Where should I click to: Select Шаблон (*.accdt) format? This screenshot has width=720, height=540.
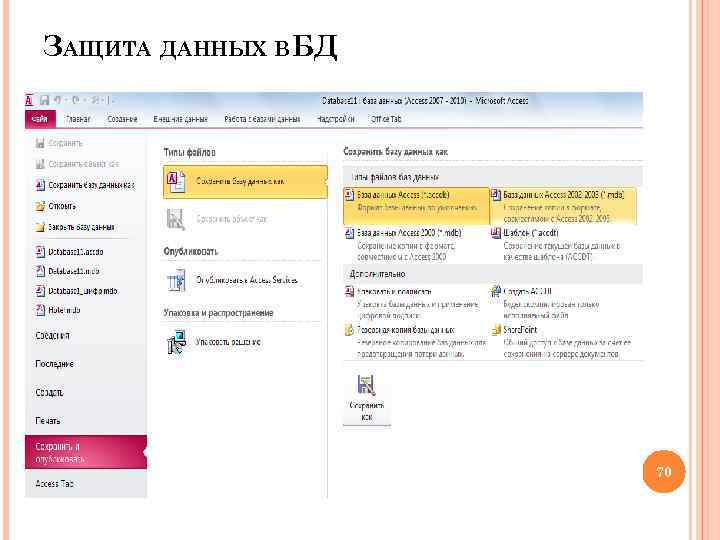point(563,244)
